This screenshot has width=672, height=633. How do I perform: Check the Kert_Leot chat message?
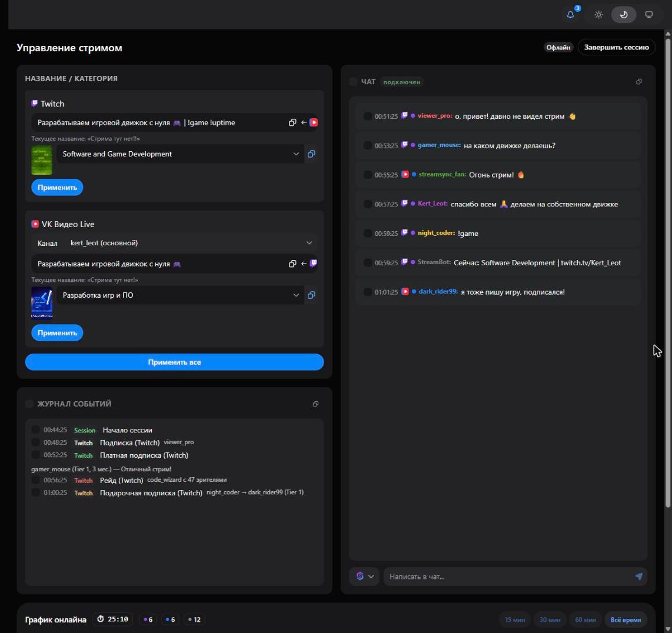point(367,204)
